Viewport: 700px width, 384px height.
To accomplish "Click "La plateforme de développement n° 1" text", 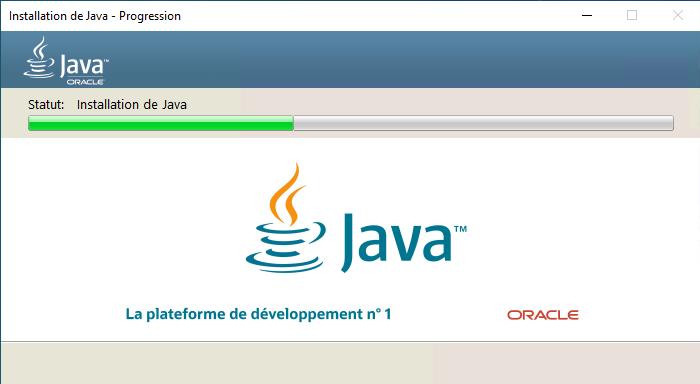I will point(258,314).
